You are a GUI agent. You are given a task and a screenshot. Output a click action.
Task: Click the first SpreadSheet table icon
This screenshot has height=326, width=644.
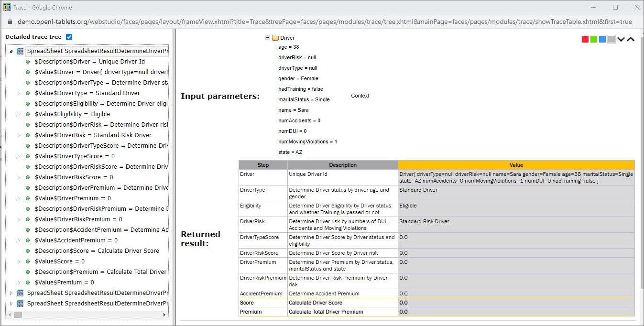click(x=20, y=51)
